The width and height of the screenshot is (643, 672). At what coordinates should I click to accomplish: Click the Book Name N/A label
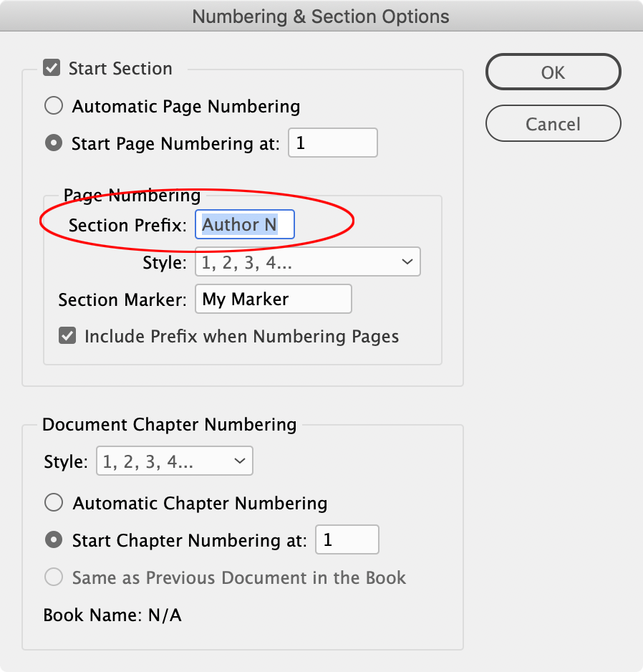click(x=112, y=614)
